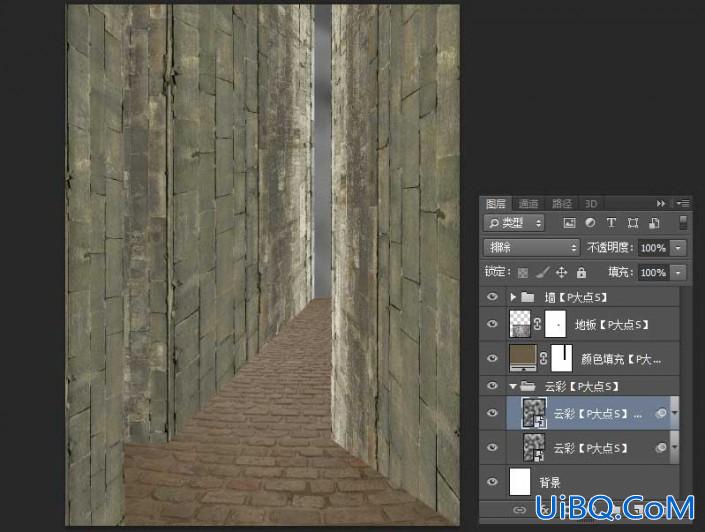Click chain link icon on 颜色填充 layer
Viewport: 705px width, 532px height.
click(544, 358)
